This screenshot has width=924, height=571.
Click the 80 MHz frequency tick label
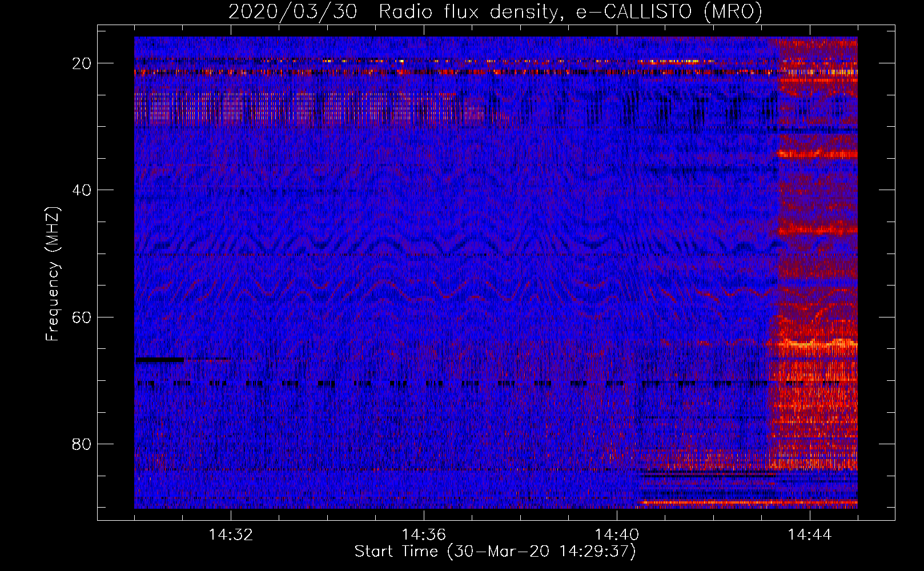(82, 444)
